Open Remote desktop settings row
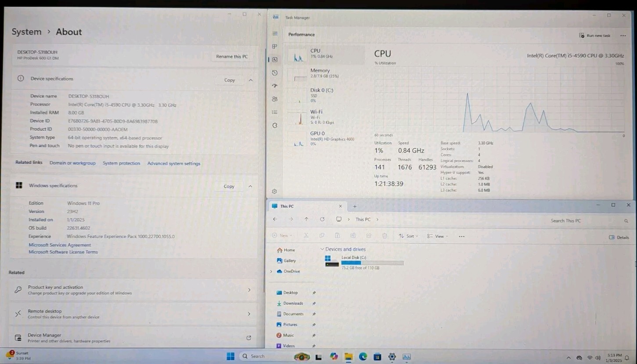 click(133, 314)
